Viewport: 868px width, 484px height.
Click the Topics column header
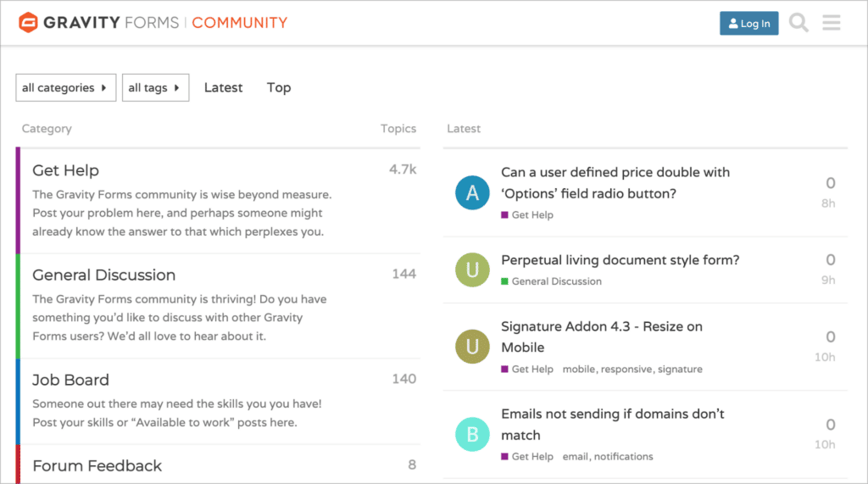(x=398, y=129)
